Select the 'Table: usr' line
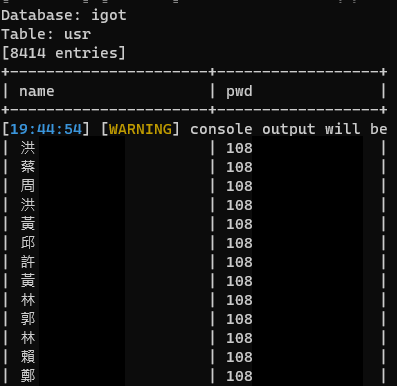The height and width of the screenshot is (386, 397). 46,34
